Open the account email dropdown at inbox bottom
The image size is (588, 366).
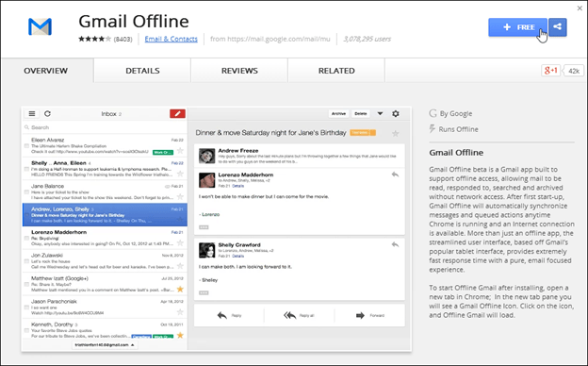click(105, 345)
